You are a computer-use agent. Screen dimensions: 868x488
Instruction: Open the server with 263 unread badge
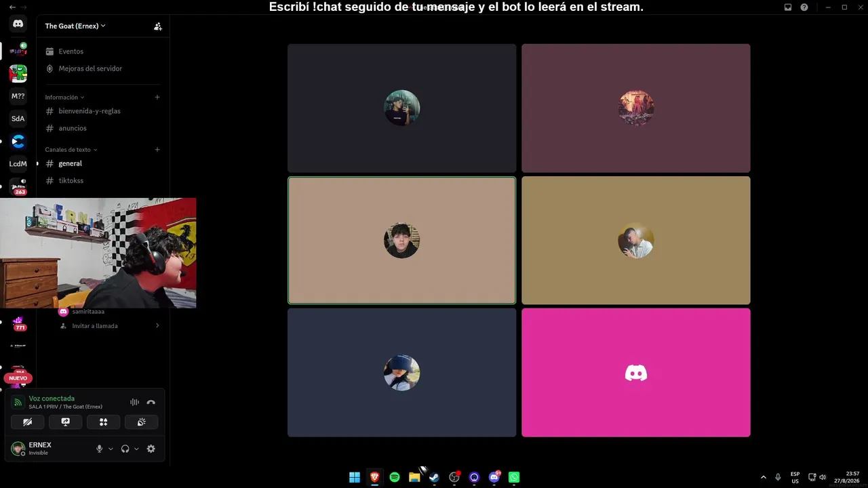pyautogui.click(x=18, y=186)
